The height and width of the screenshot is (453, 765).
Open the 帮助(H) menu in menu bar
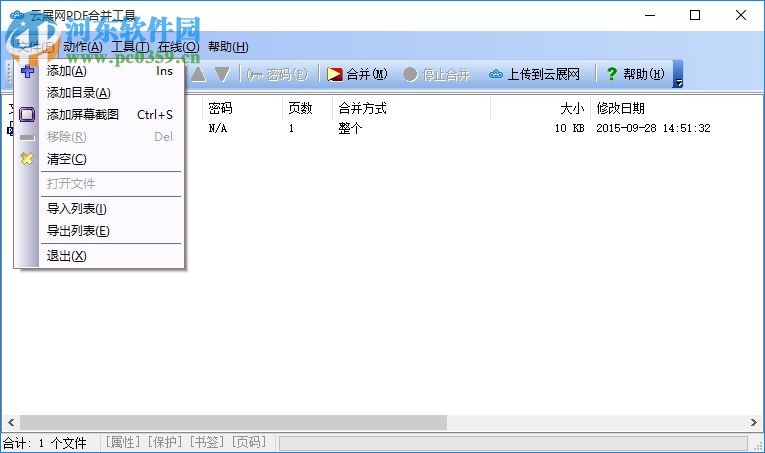[x=228, y=47]
